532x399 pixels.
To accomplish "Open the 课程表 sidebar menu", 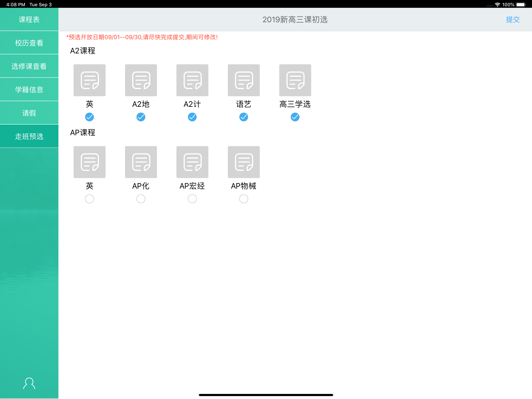I will (x=29, y=19).
